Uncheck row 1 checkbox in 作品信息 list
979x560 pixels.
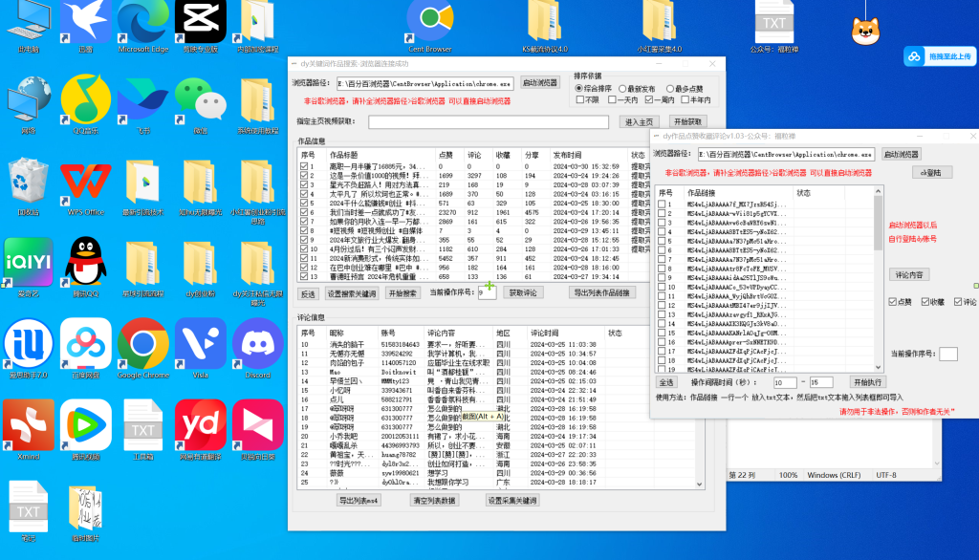coord(305,166)
